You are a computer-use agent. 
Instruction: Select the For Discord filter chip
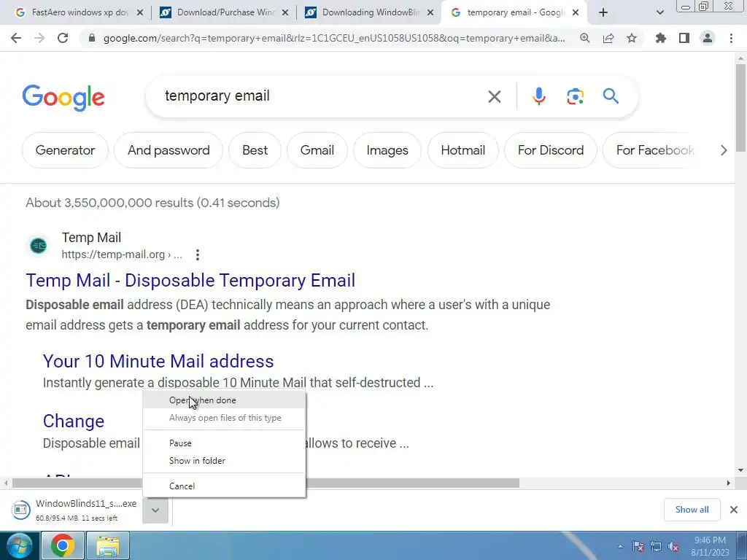pyautogui.click(x=551, y=150)
